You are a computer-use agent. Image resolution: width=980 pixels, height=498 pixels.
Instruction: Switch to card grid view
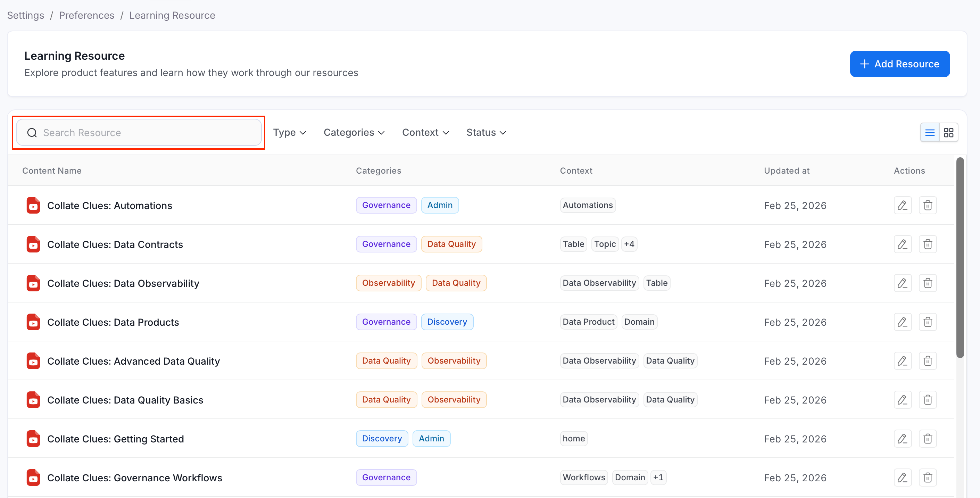948,132
